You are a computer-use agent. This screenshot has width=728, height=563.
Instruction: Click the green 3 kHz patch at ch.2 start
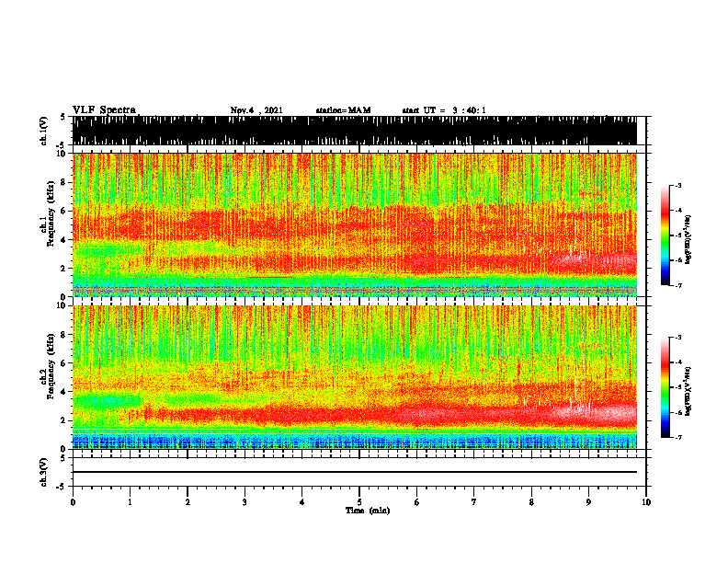[108, 400]
